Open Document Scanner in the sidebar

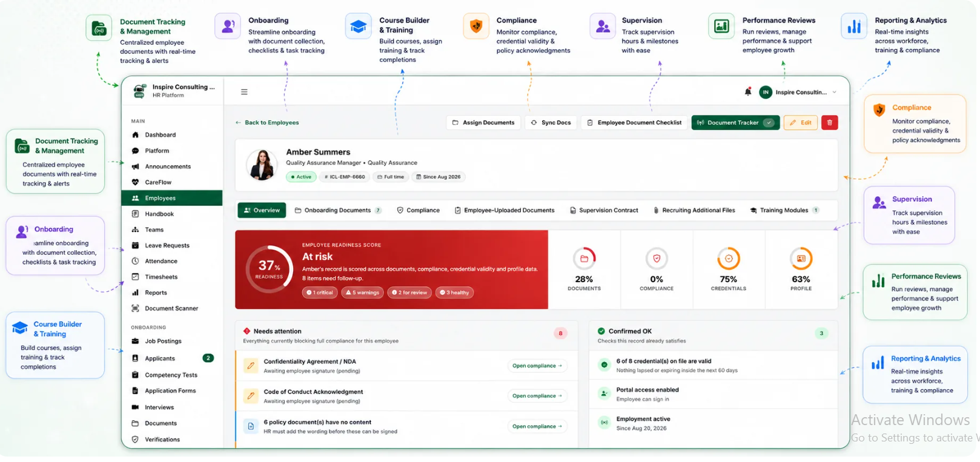(172, 308)
